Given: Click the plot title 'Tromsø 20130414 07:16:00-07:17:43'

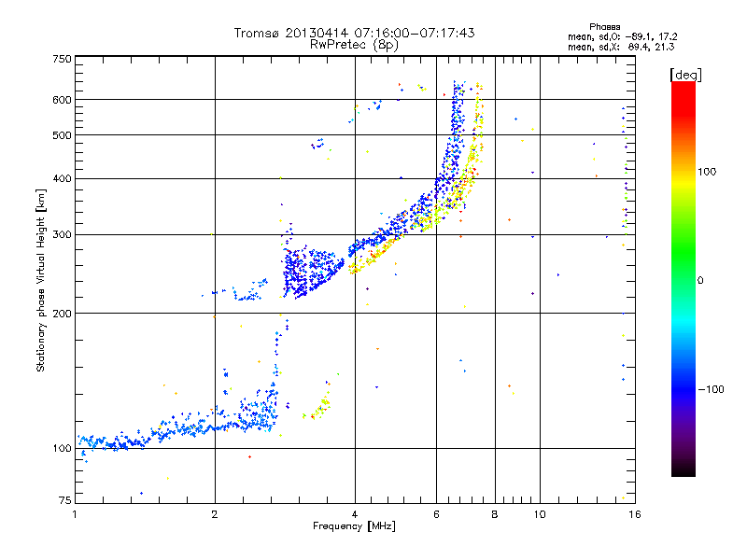Looking at the screenshot, I should coord(354,33).
